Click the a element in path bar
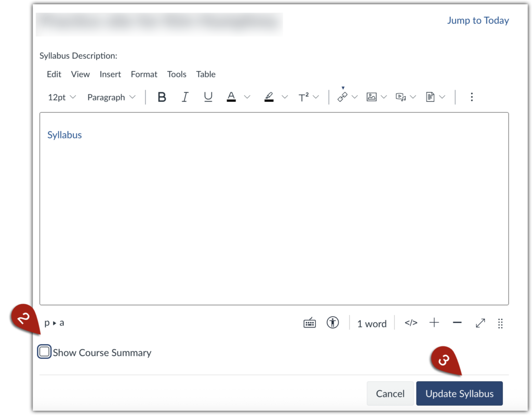Image resolution: width=532 pixels, height=415 pixels. 62,322
